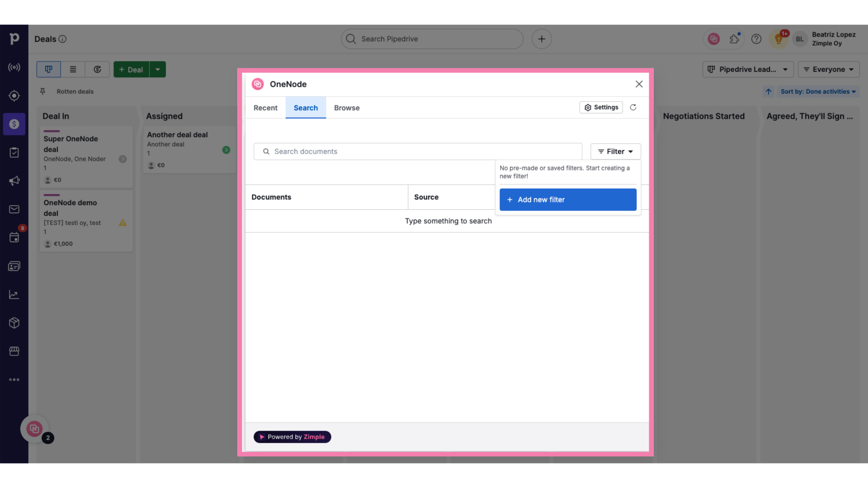
Task: Click pin icon beside Rotten deals
Action: pyautogui.click(x=42, y=91)
